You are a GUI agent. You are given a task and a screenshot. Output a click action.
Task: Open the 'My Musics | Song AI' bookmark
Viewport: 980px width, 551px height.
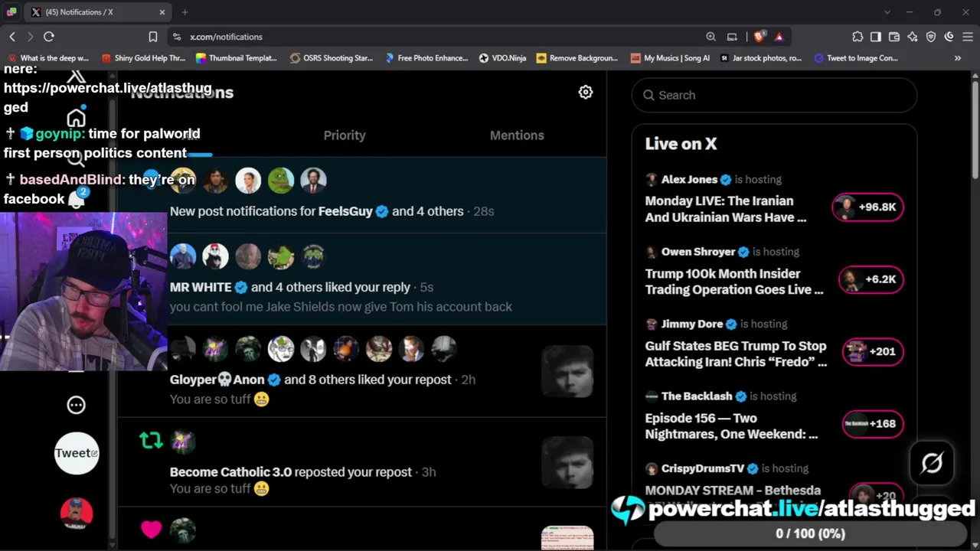pyautogui.click(x=670, y=58)
